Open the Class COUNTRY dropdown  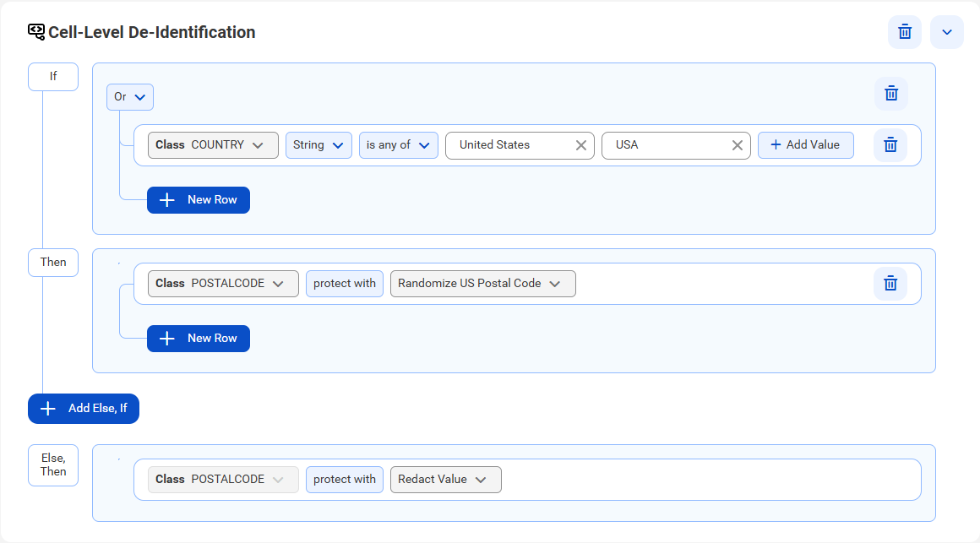pos(213,145)
